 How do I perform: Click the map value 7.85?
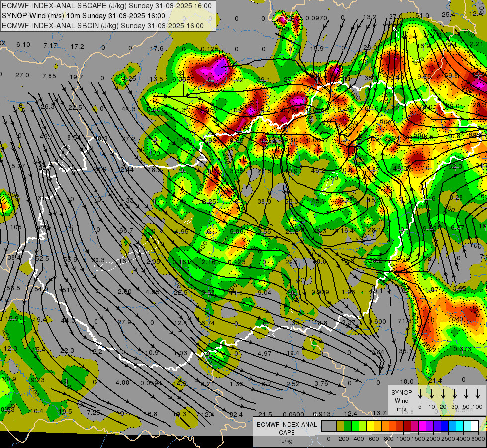tap(49, 76)
